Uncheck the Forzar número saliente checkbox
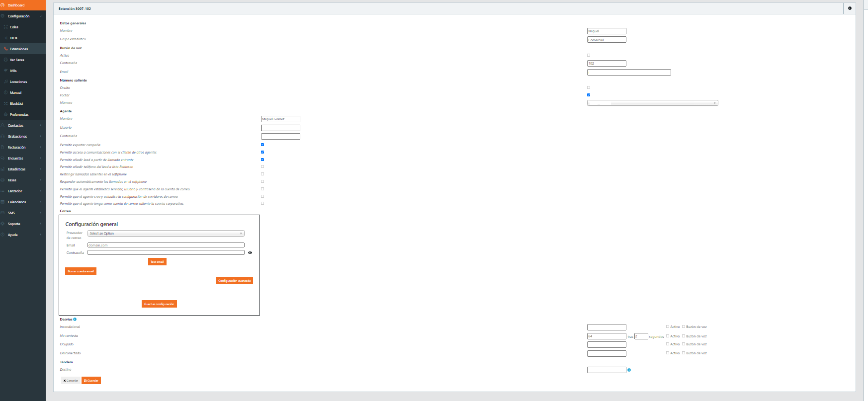This screenshot has width=868, height=401. 589,95
